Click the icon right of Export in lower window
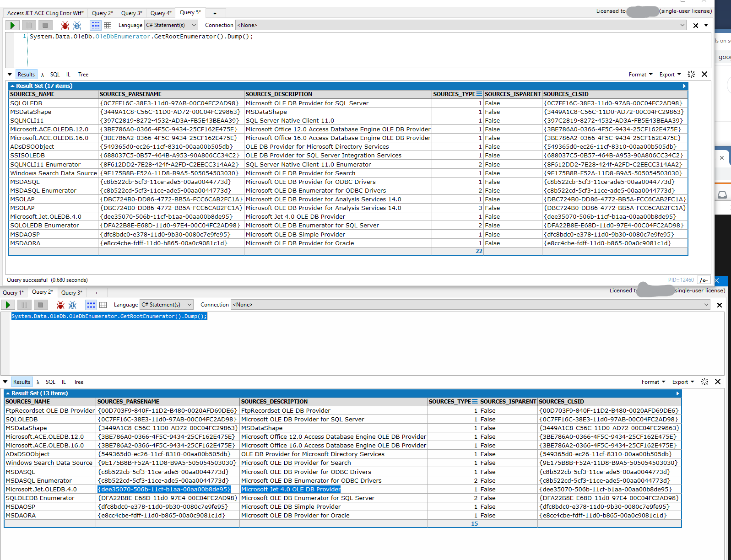 704,382
